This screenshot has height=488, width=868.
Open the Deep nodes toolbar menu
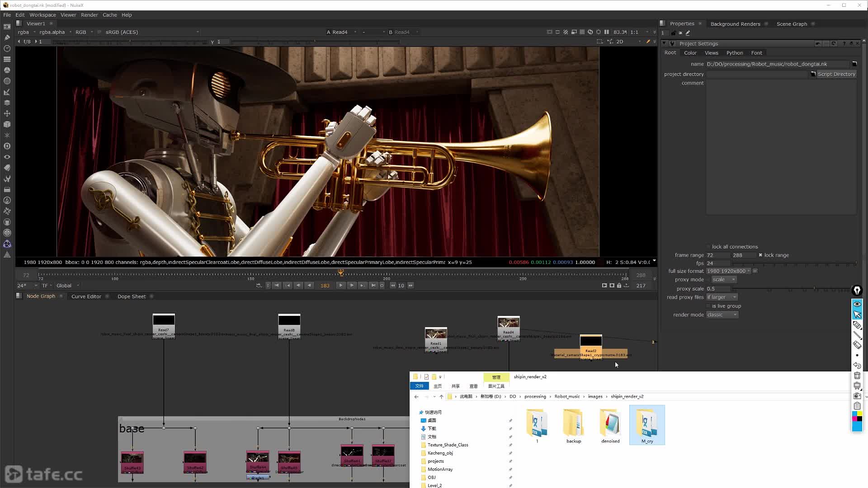pos(7,146)
